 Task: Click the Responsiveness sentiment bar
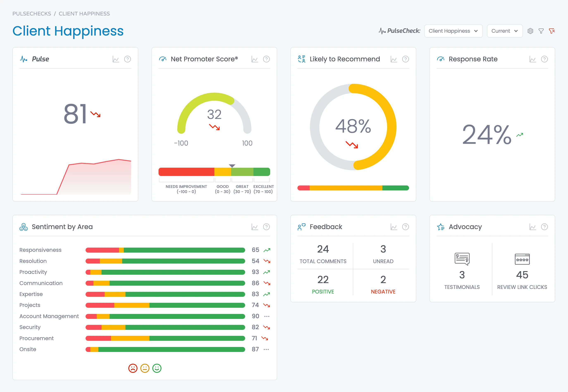pyautogui.click(x=165, y=250)
